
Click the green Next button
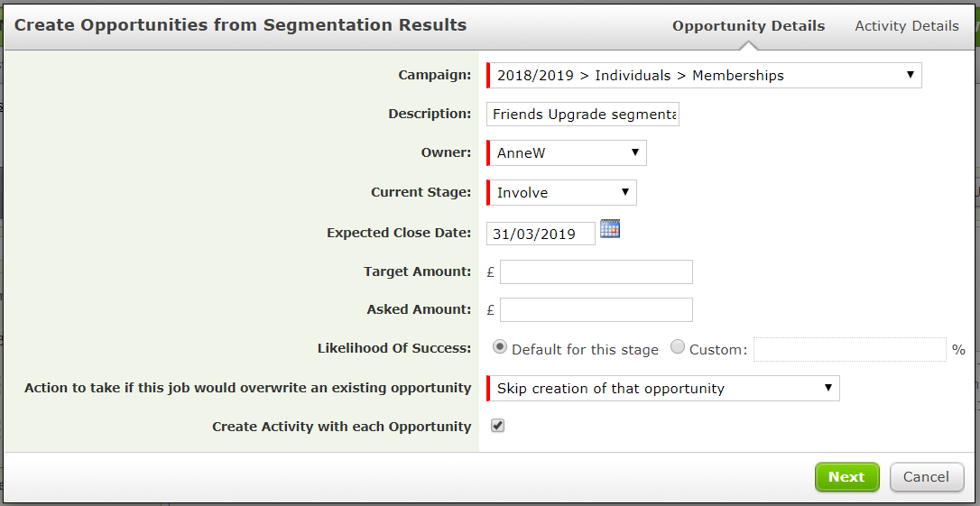(x=846, y=476)
